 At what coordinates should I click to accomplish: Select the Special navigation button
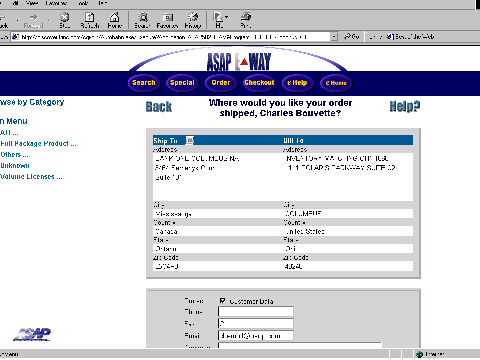pos(182,83)
